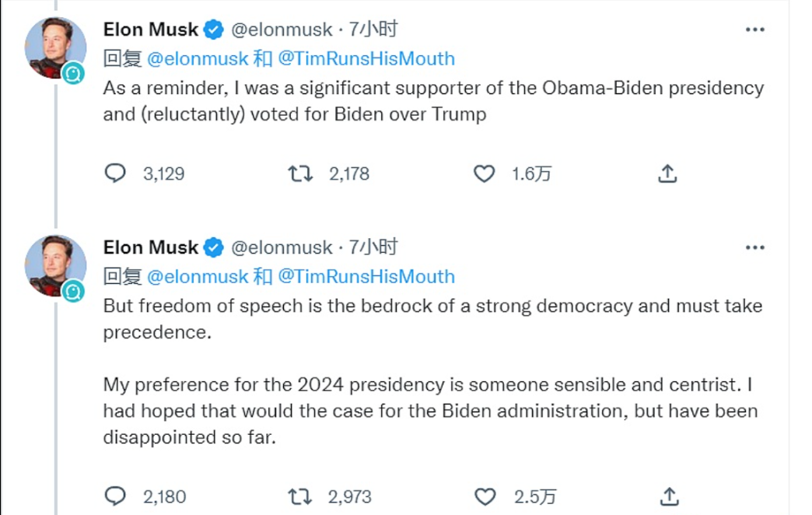This screenshot has width=812, height=515.
Task: Like the tweet about voting for Biden
Action: 485,173
